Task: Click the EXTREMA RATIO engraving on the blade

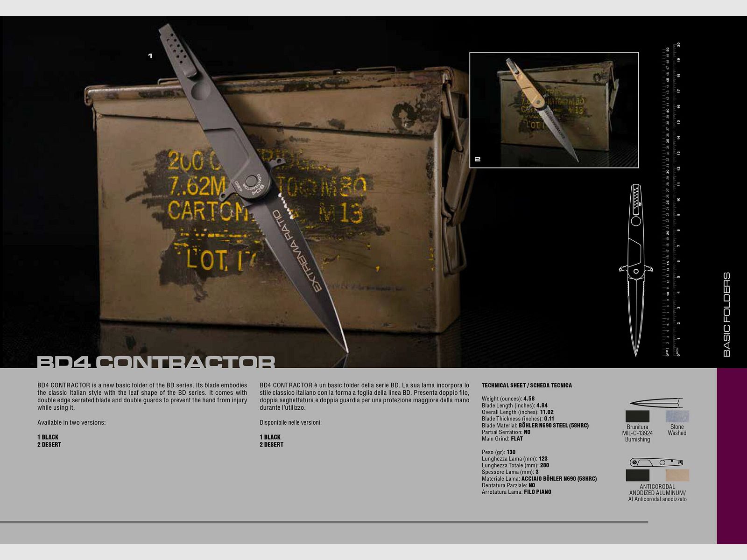Action: tap(297, 251)
